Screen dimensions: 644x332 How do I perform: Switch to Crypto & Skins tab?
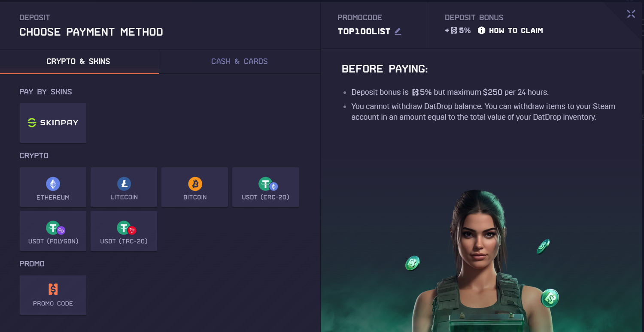[79, 61]
